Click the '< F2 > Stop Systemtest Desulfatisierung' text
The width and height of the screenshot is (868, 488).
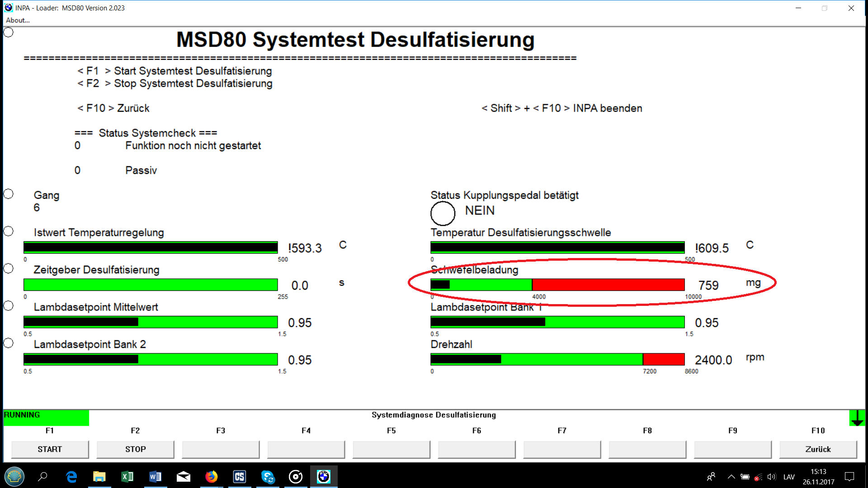click(175, 84)
